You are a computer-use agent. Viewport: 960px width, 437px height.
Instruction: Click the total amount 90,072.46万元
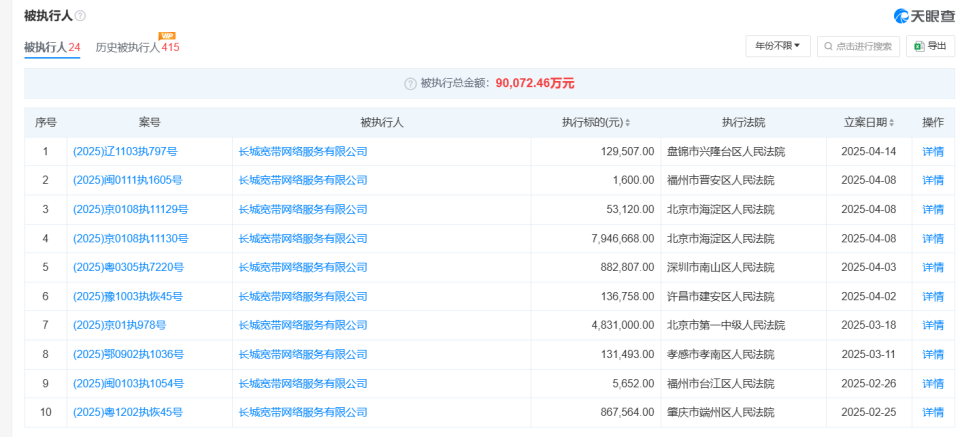click(535, 84)
